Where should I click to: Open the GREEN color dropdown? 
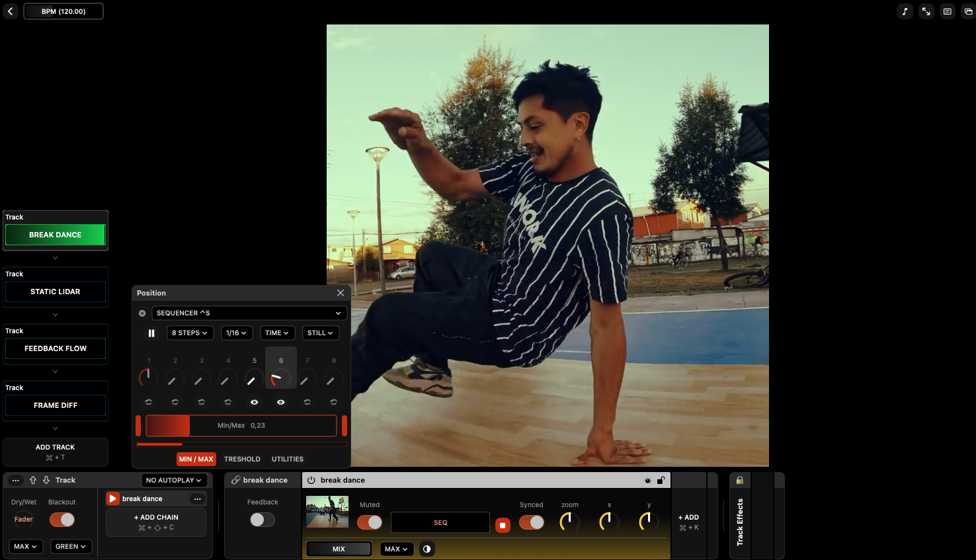click(x=71, y=547)
